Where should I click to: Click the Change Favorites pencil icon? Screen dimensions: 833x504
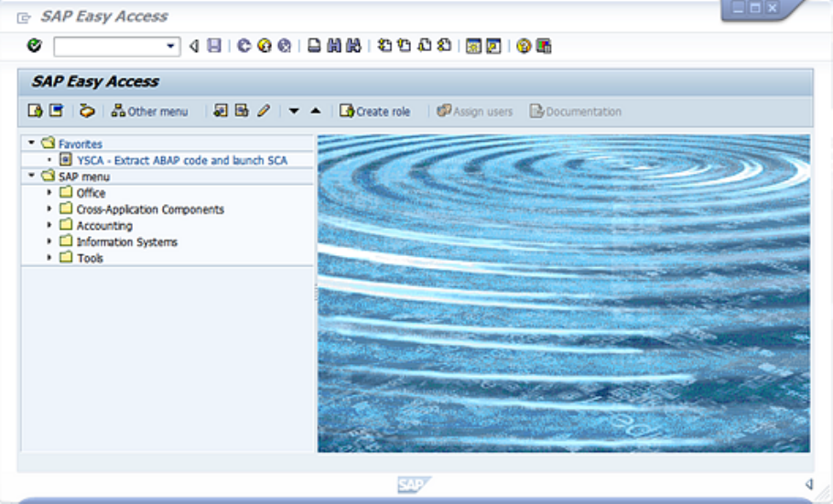[264, 111]
